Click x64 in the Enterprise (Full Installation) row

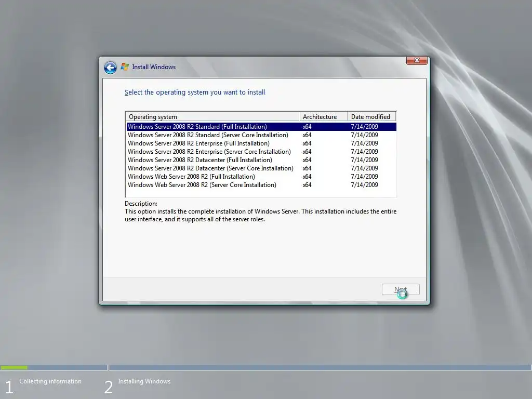coord(307,143)
